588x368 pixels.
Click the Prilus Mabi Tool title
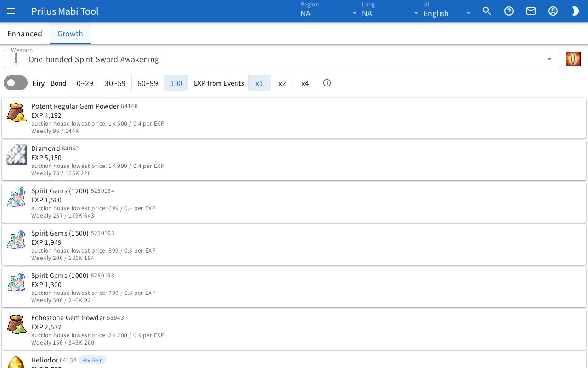(x=65, y=11)
